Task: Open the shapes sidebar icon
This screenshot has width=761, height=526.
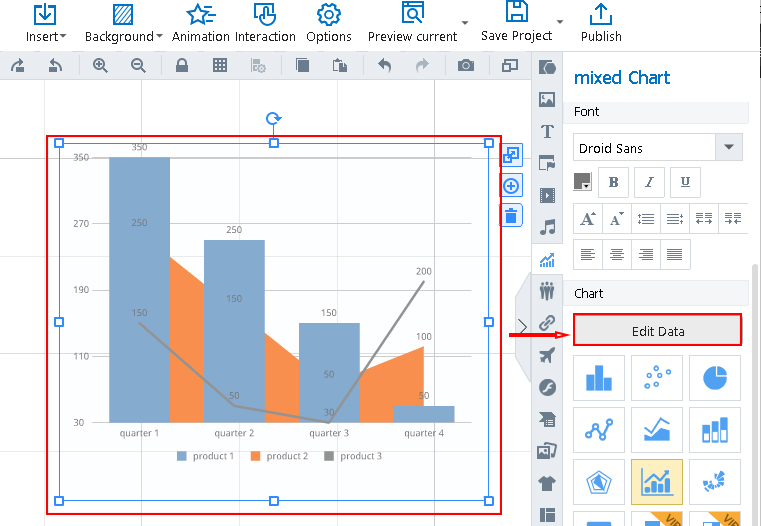Action: pos(547,67)
